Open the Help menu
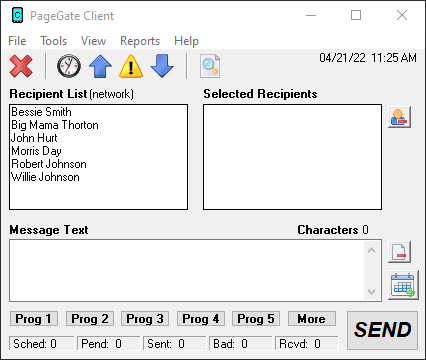This screenshot has width=426, height=360. 186,41
